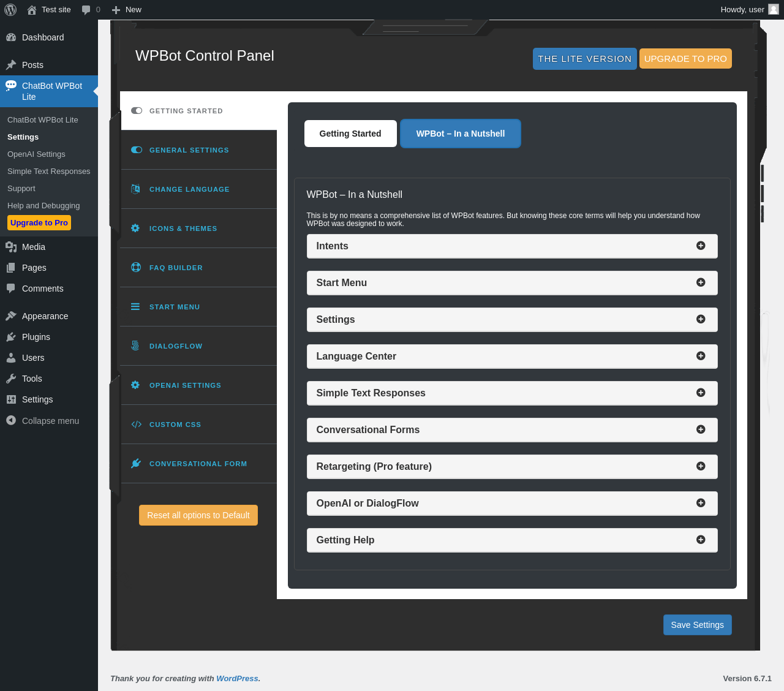Click the Change Language icon

point(136,189)
